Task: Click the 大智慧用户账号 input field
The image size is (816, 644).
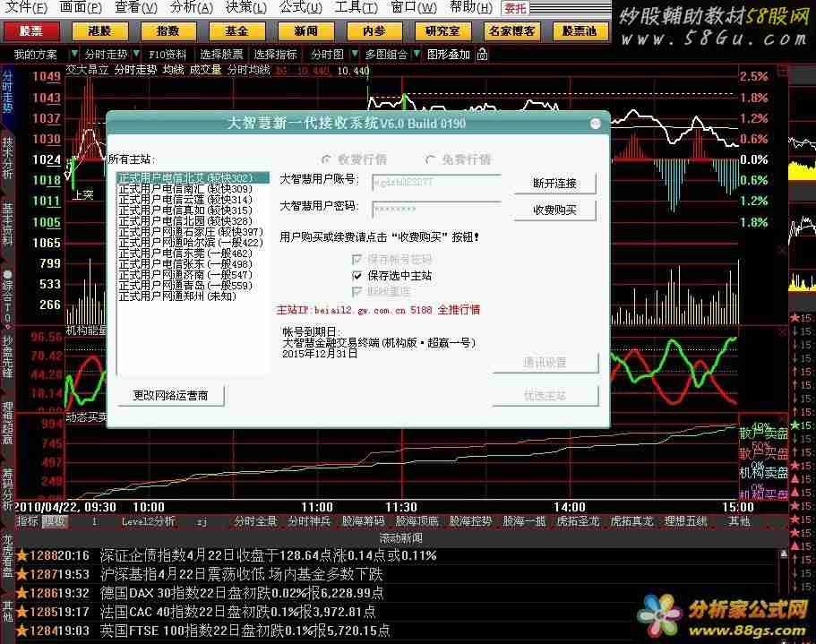Action: point(436,183)
